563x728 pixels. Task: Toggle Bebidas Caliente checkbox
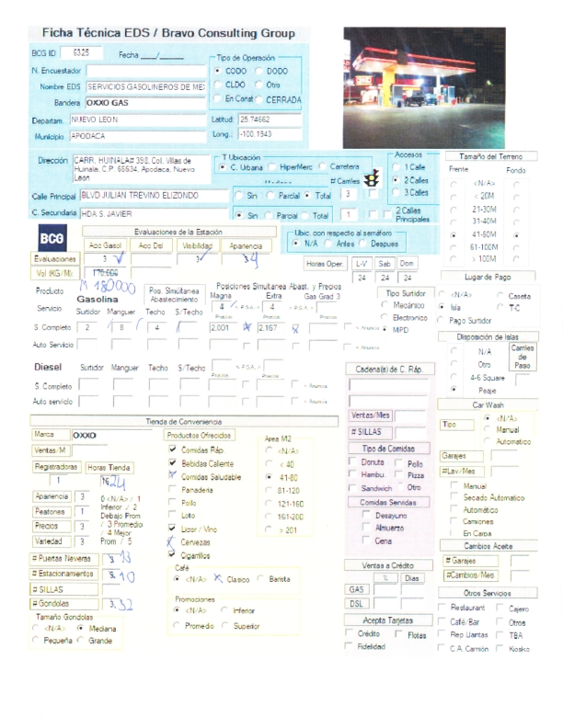pos(172,462)
